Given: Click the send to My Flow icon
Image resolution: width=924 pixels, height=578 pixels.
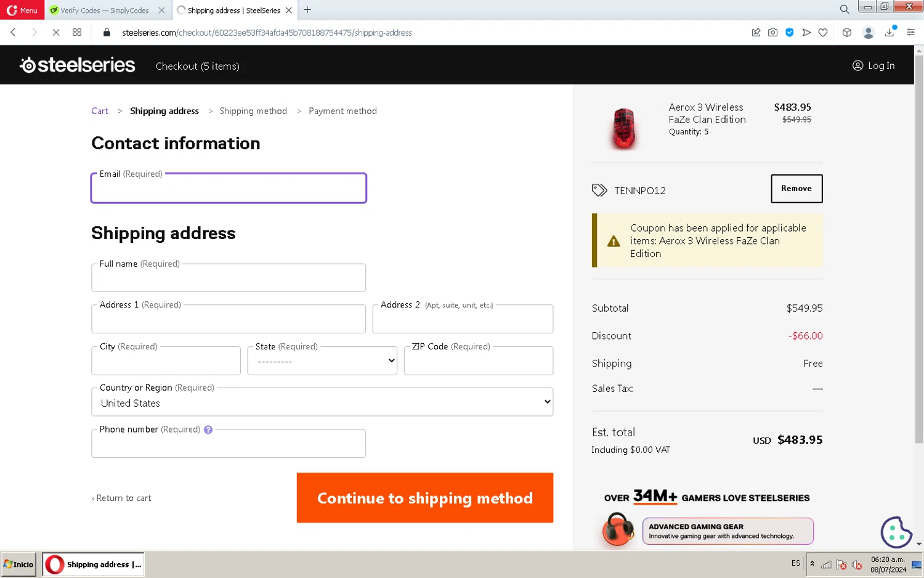Looking at the screenshot, I should click(x=806, y=33).
